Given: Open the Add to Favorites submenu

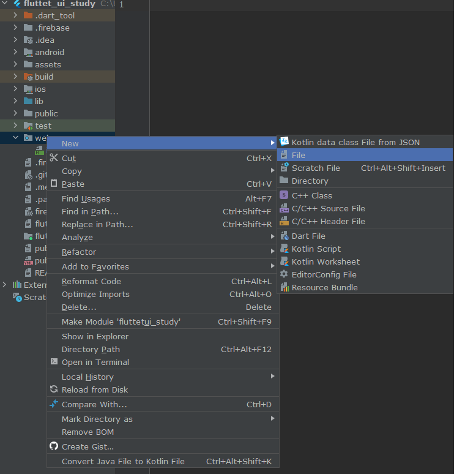Looking at the screenshot, I should click(163, 266).
